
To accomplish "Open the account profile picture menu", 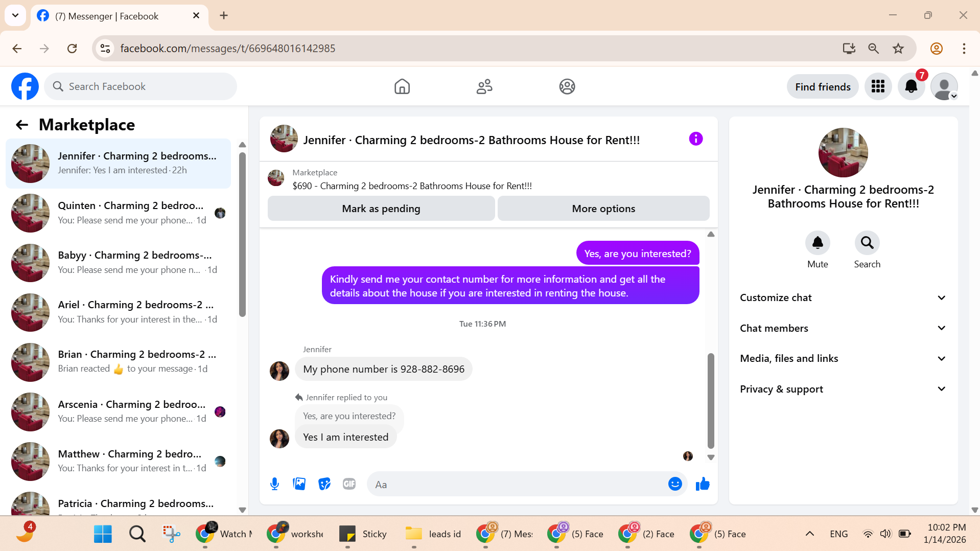I will coord(944,86).
